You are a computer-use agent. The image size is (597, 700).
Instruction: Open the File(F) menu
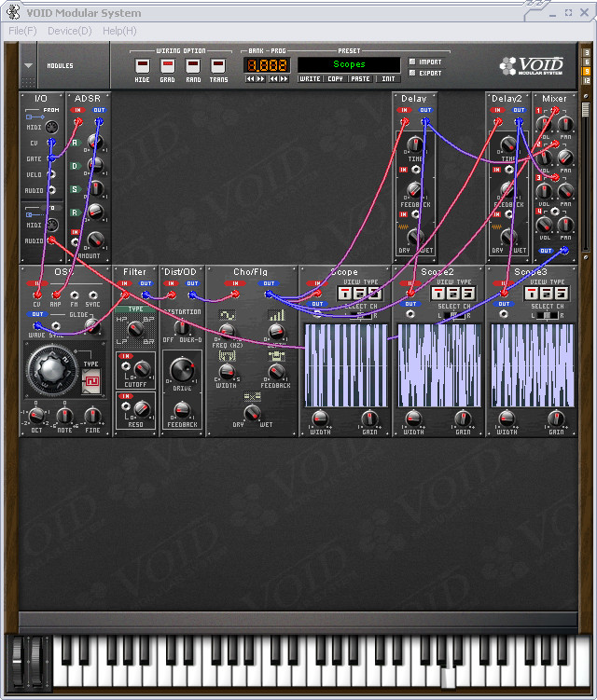[x=22, y=31]
